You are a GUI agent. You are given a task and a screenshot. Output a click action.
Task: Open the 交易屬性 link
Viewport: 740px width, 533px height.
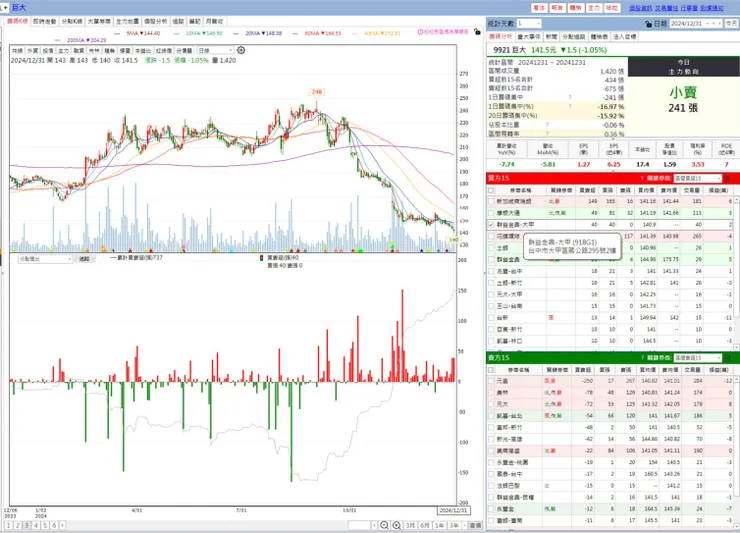click(x=666, y=8)
